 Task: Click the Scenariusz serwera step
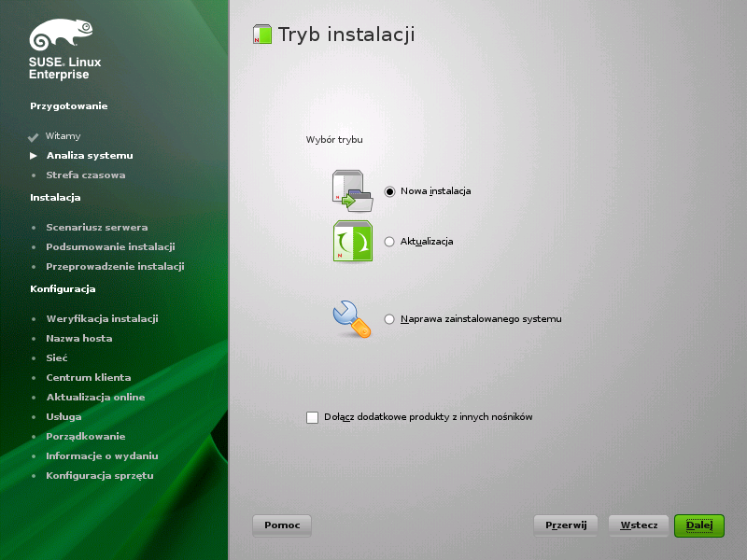point(97,228)
